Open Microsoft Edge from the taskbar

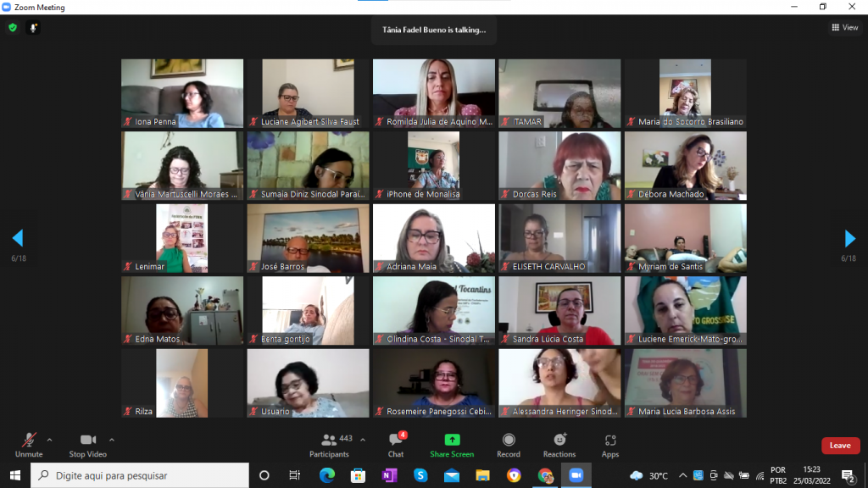(327, 475)
